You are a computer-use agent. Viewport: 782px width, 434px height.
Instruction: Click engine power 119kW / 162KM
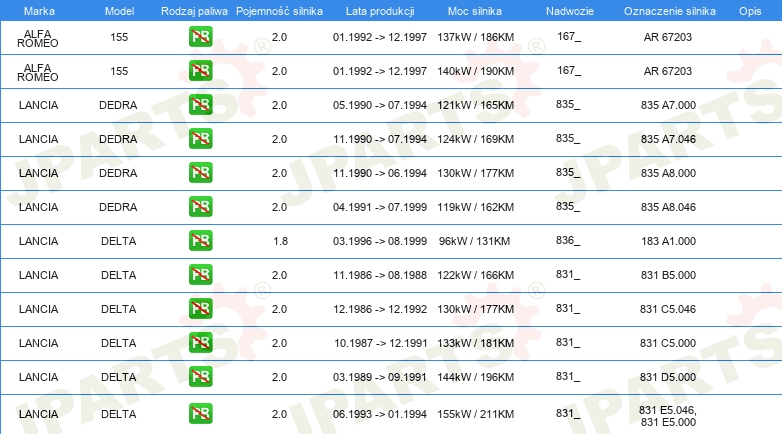pos(476,207)
